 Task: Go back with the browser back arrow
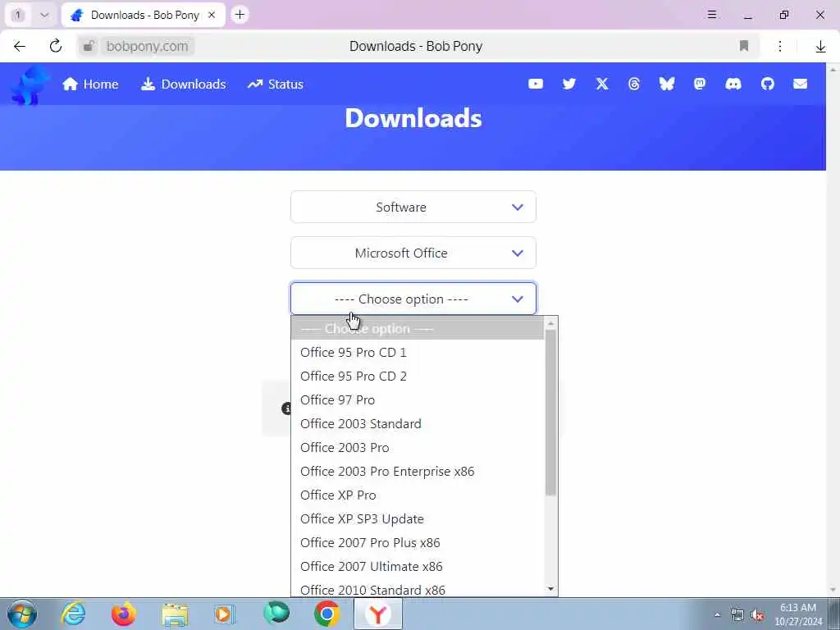tap(20, 46)
